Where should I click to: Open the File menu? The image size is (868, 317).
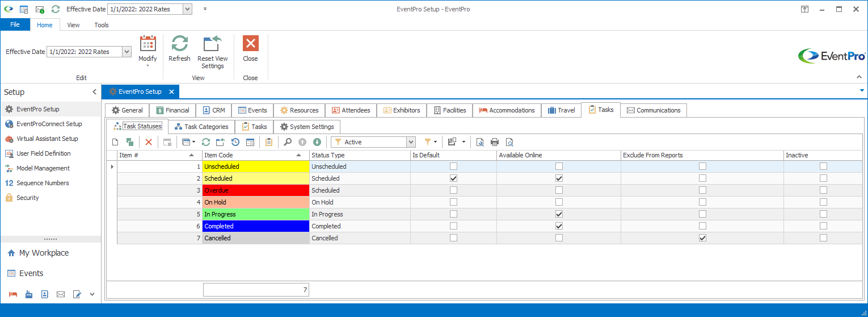point(15,24)
